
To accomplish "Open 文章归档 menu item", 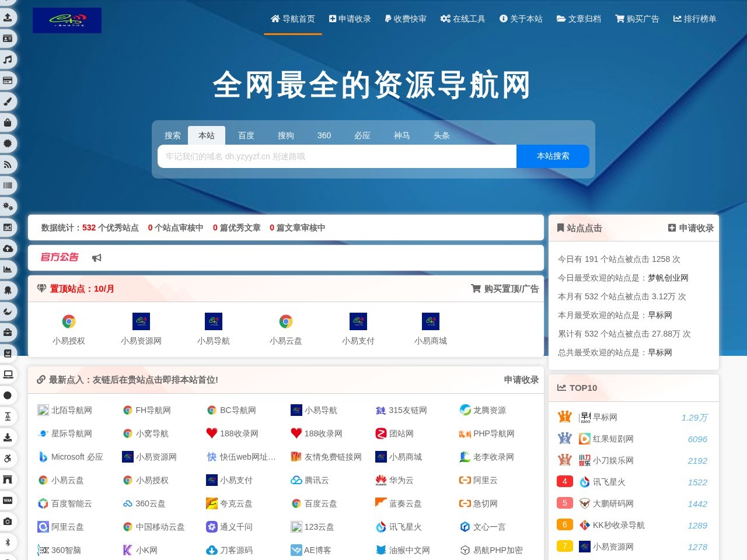I will pyautogui.click(x=579, y=19).
